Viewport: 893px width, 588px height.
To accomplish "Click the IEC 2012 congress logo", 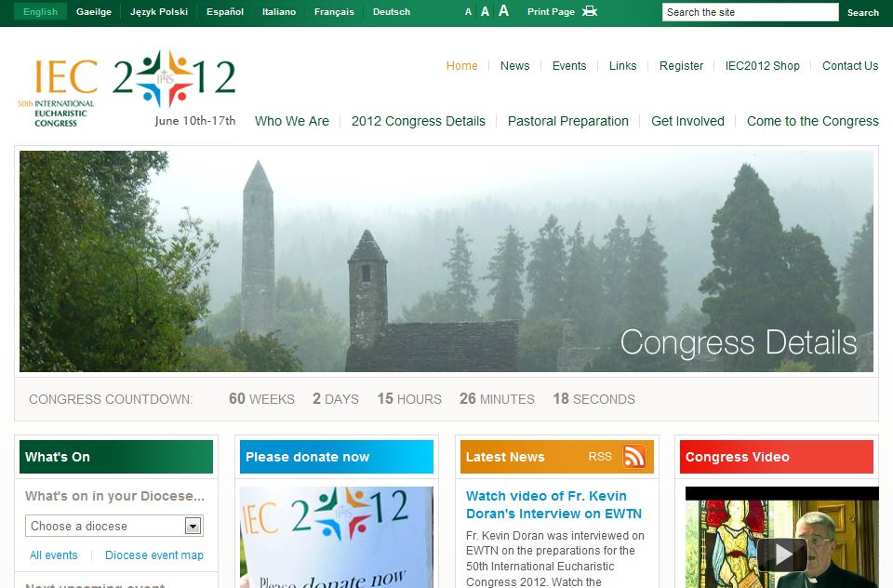I will pyautogui.click(x=127, y=88).
